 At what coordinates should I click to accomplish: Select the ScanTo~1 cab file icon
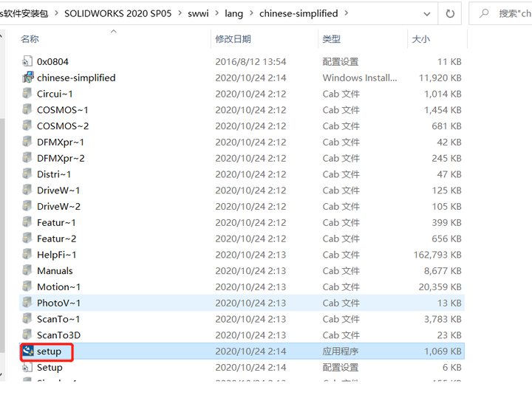coord(27,318)
